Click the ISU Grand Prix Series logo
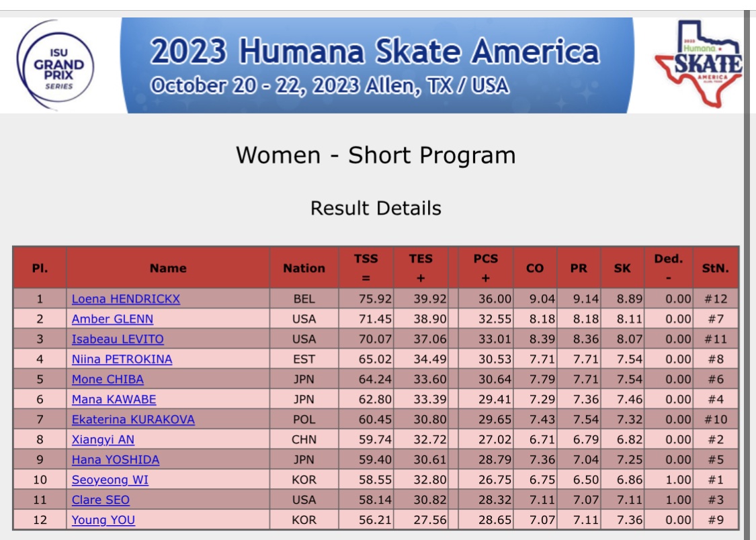756x540 pixels. pos(56,65)
